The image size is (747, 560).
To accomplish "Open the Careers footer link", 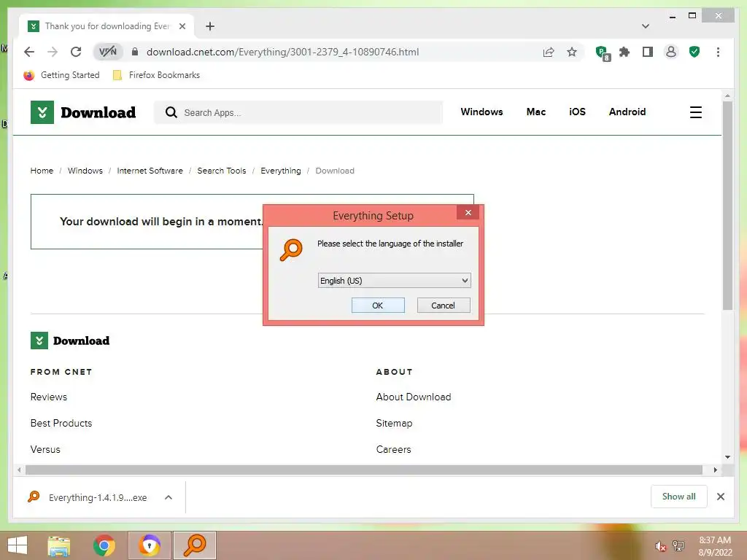I will point(393,449).
